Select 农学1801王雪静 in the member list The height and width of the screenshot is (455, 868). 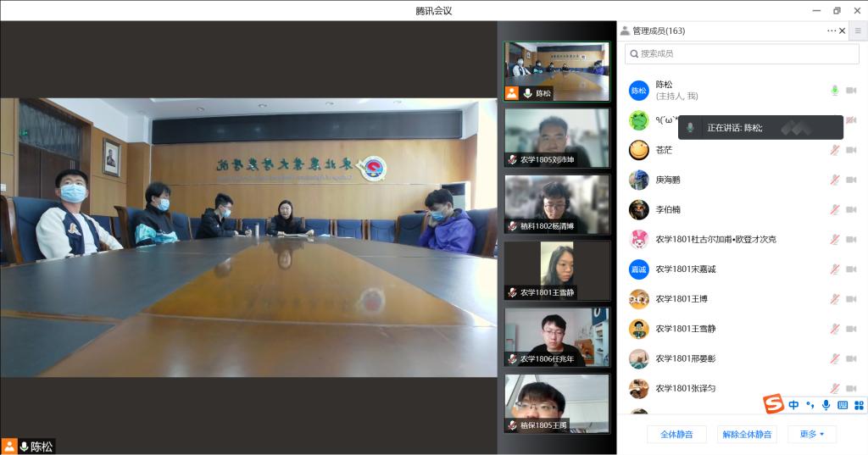(685, 329)
